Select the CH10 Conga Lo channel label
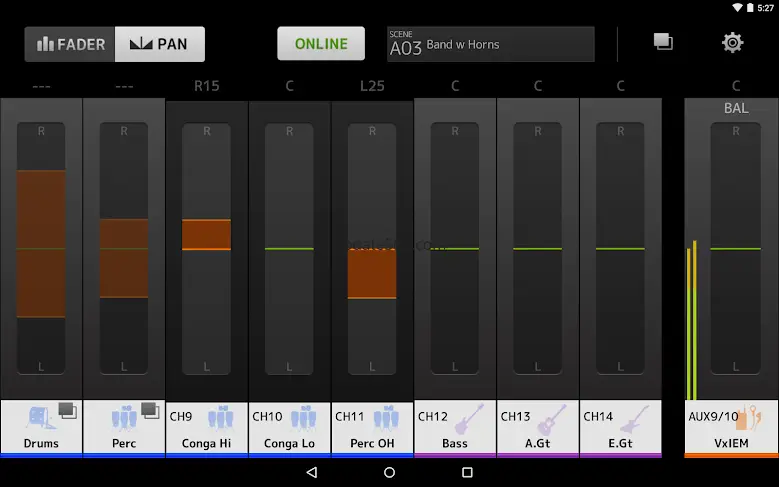 pyautogui.click(x=290, y=443)
